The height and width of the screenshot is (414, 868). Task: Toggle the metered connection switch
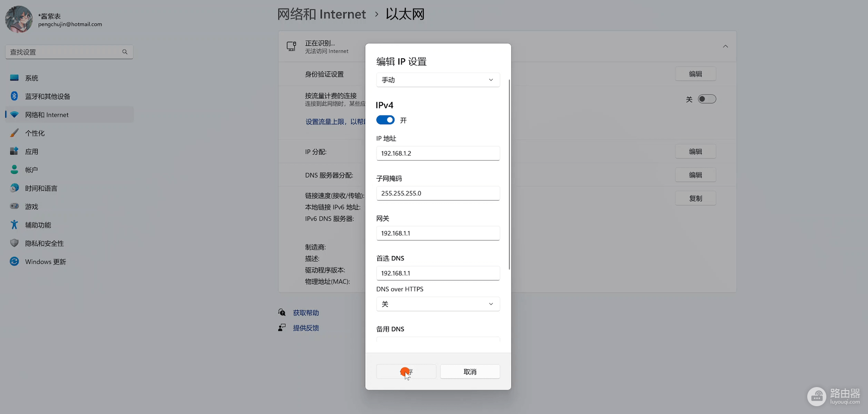click(707, 99)
